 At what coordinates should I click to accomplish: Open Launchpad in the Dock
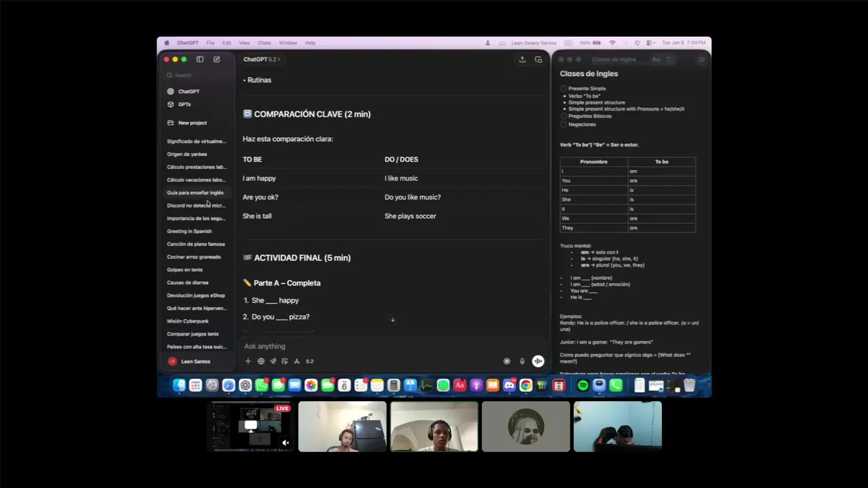(x=195, y=385)
